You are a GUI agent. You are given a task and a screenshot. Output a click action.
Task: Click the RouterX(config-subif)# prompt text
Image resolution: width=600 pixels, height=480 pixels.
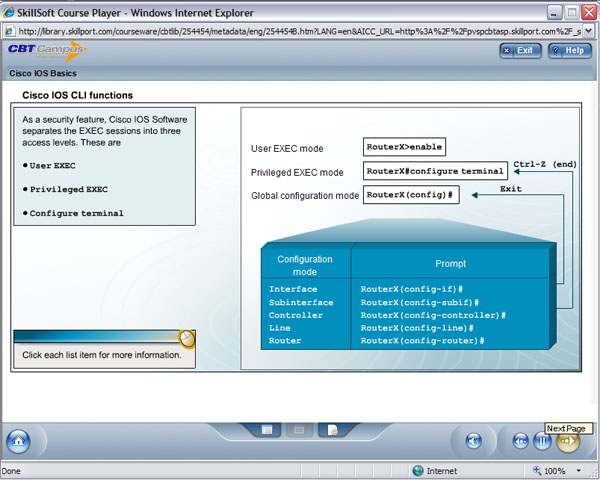tap(420, 302)
